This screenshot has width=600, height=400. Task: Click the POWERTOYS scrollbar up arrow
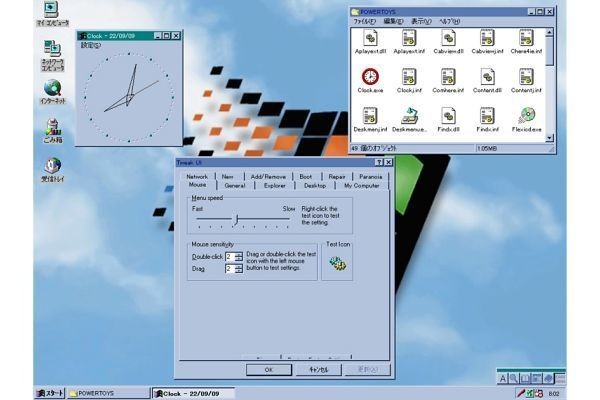[549, 33]
